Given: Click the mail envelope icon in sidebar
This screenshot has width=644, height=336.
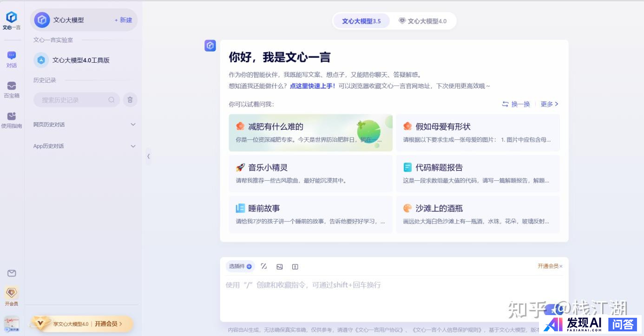Looking at the screenshot, I should point(12,273).
